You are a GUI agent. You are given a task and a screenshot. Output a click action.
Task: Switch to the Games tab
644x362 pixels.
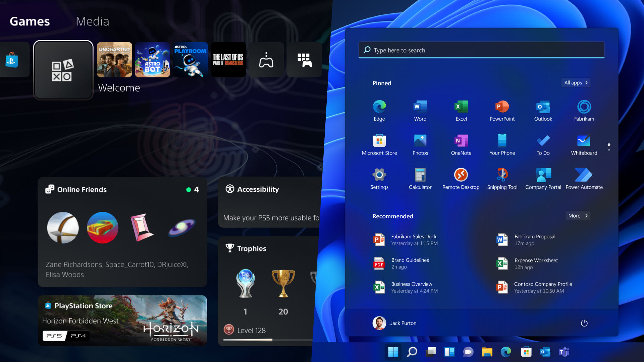pos(30,21)
